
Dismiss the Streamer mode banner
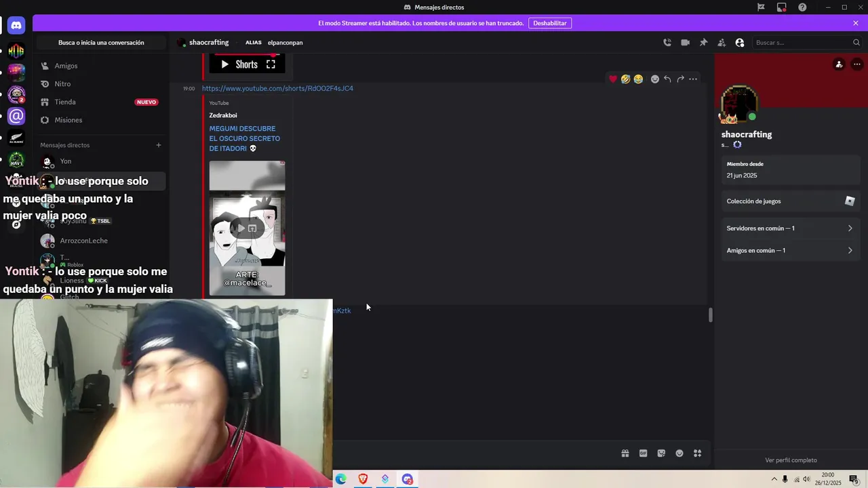tap(856, 23)
